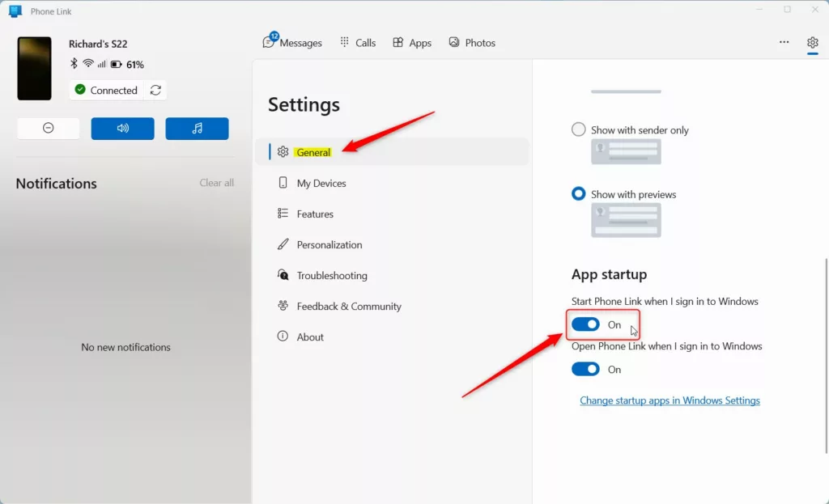Toggle Do Not Disturb on phone

[x=48, y=128]
